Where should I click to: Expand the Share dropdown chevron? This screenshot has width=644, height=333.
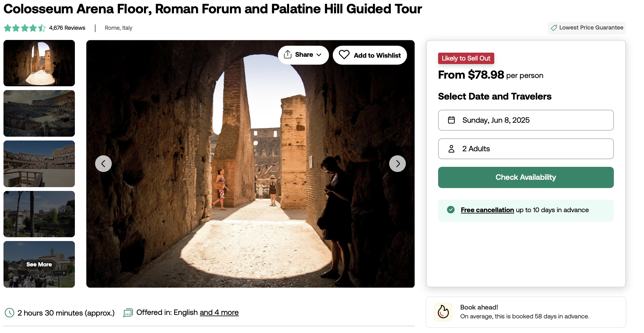319,55
